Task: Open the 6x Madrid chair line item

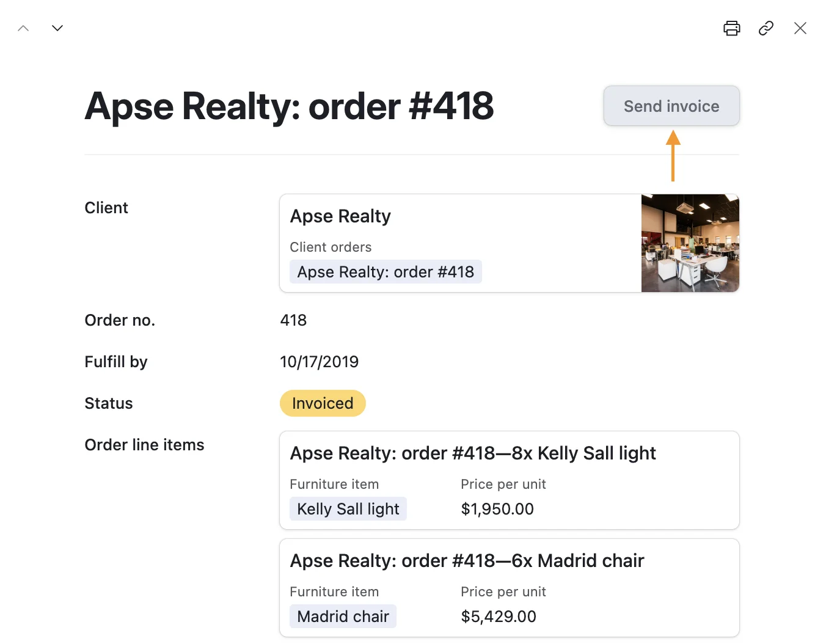Action: coord(467,561)
